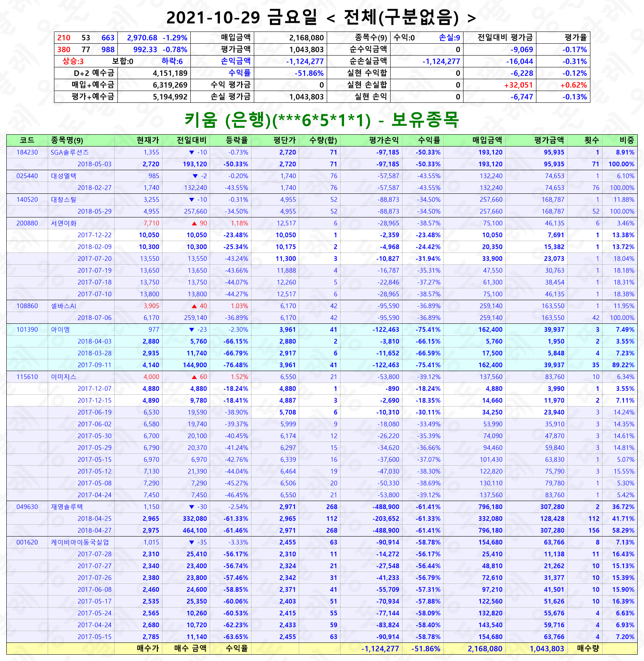
Task: Click the 매수가 footer label
Action: coord(148,648)
